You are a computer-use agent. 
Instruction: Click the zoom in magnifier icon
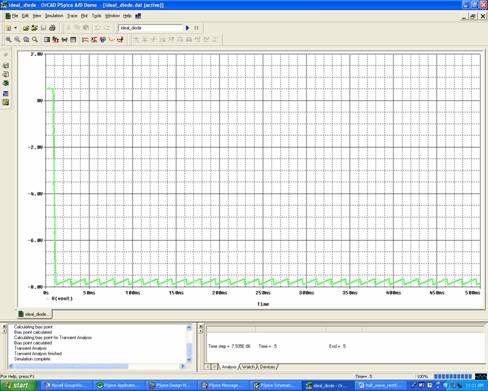tap(9, 40)
